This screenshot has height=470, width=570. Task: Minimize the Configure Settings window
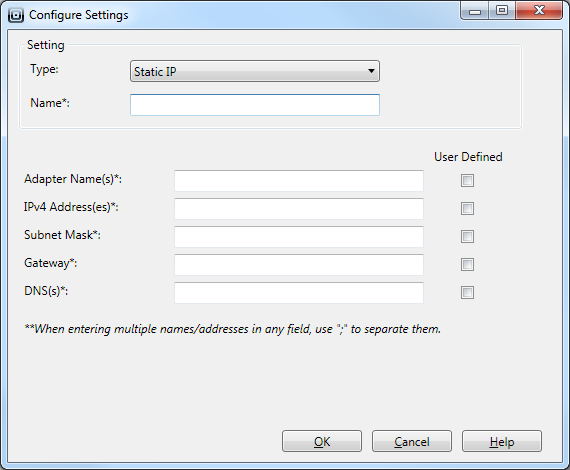point(475,11)
